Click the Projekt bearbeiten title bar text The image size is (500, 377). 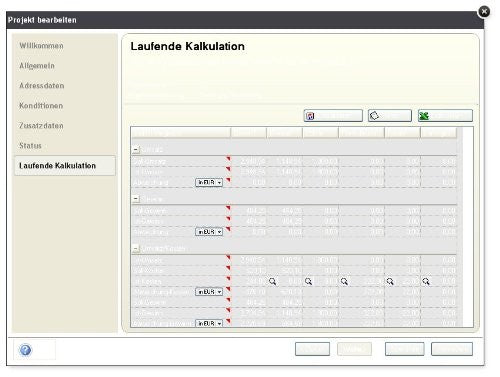click(42, 20)
